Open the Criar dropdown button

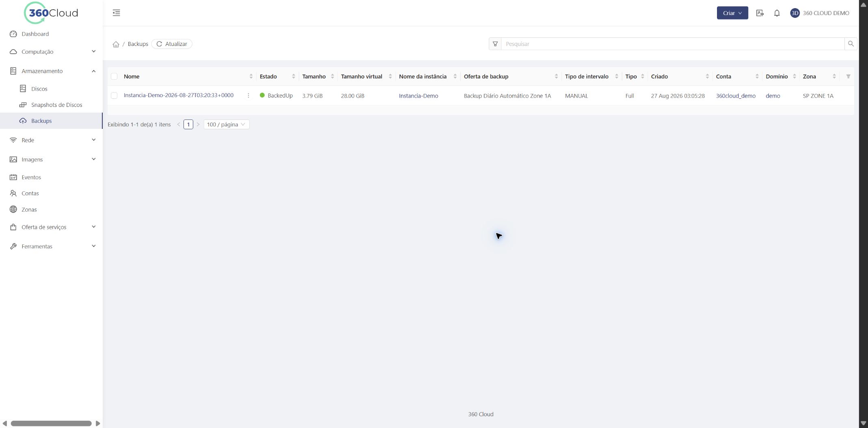click(x=732, y=13)
